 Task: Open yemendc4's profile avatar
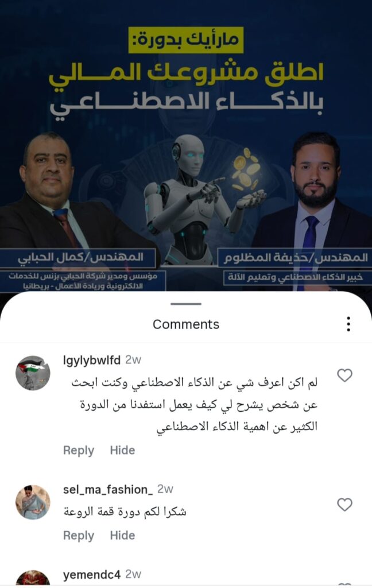(33, 578)
